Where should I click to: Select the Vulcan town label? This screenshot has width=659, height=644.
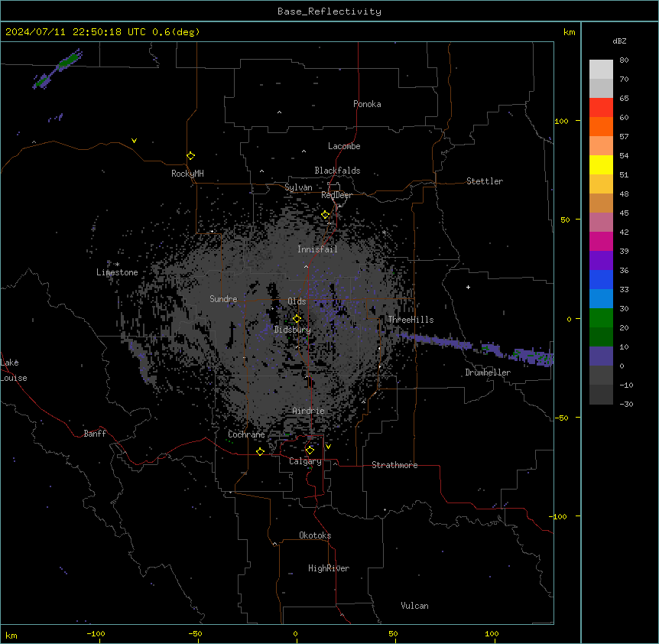pyautogui.click(x=415, y=606)
